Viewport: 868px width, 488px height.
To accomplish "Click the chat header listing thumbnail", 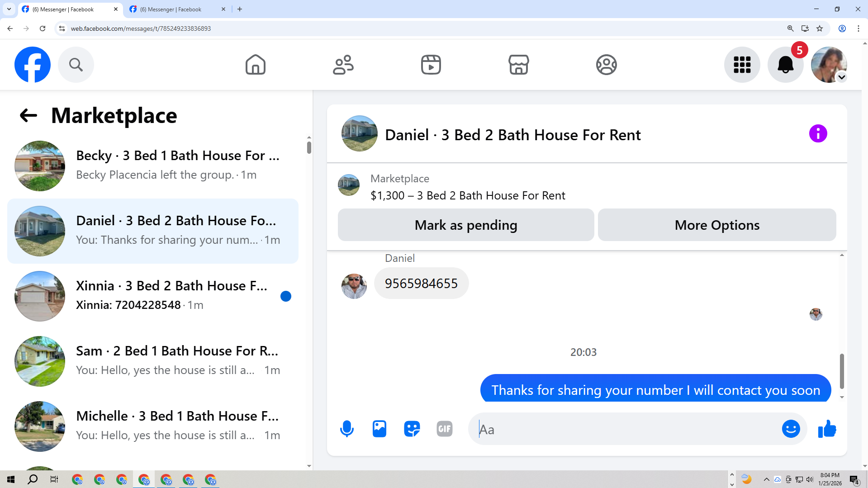I will (360, 133).
